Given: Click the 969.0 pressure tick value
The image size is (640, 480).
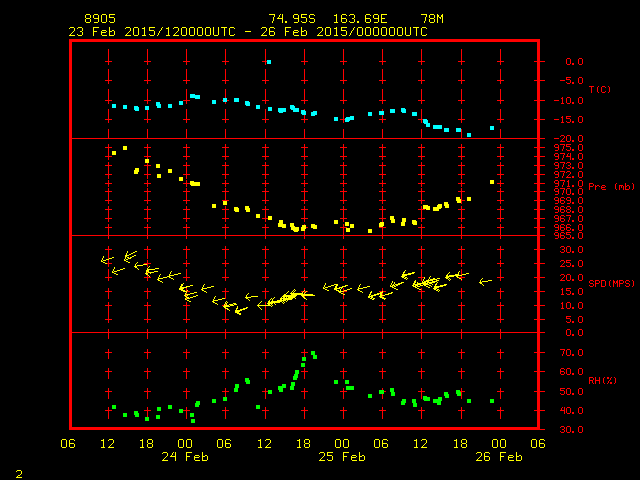Looking at the screenshot, I should pyautogui.click(x=569, y=201).
